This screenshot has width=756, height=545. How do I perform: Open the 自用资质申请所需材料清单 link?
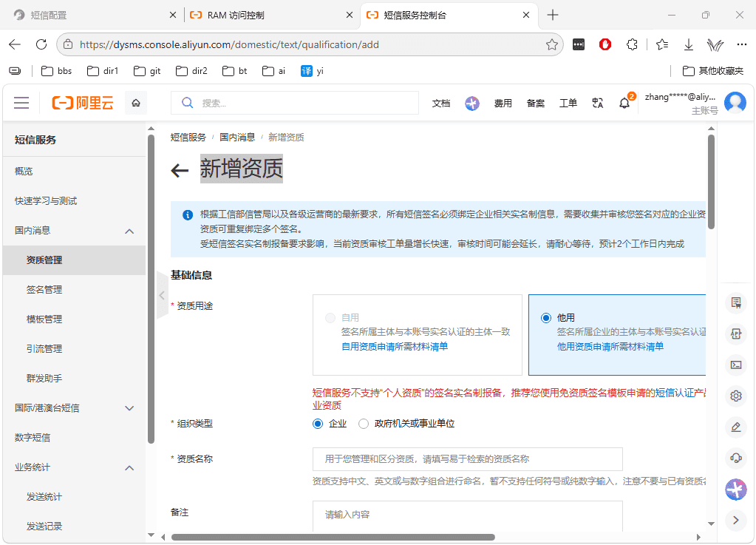pos(395,346)
